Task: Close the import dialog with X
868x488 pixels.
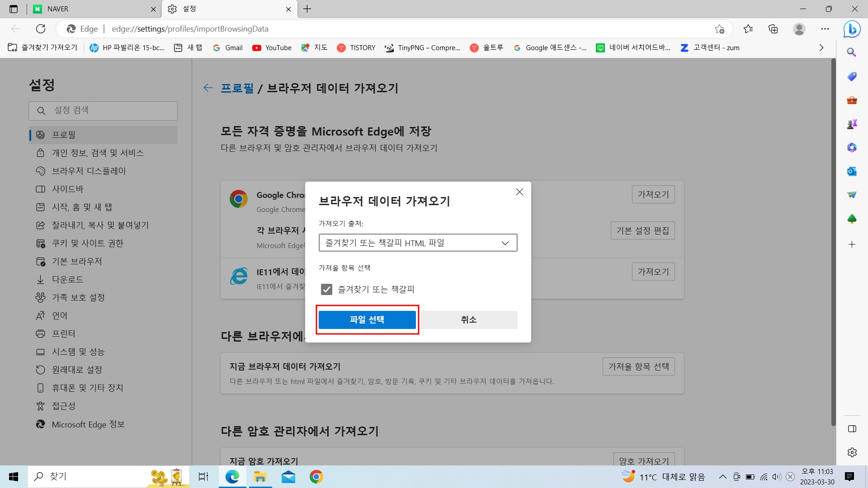Action: [519, 192]
